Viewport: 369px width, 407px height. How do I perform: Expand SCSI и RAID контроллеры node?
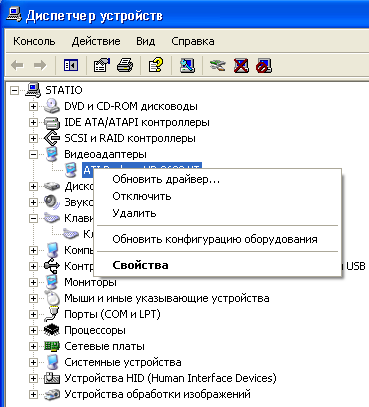(x=33, y=139)
